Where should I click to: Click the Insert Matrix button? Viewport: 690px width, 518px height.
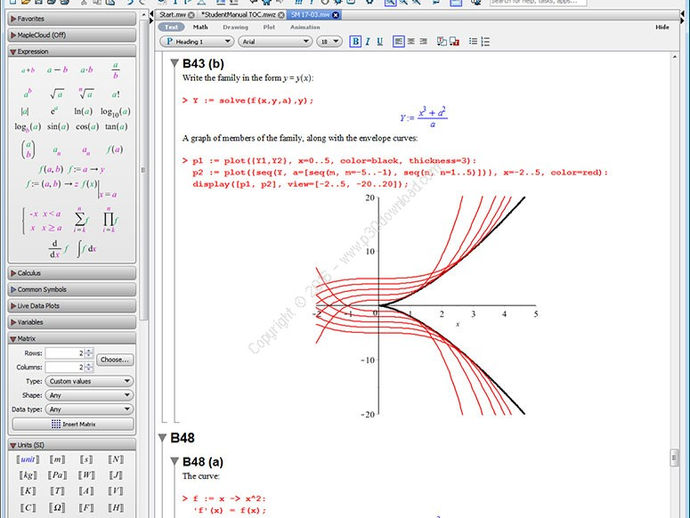73,424
